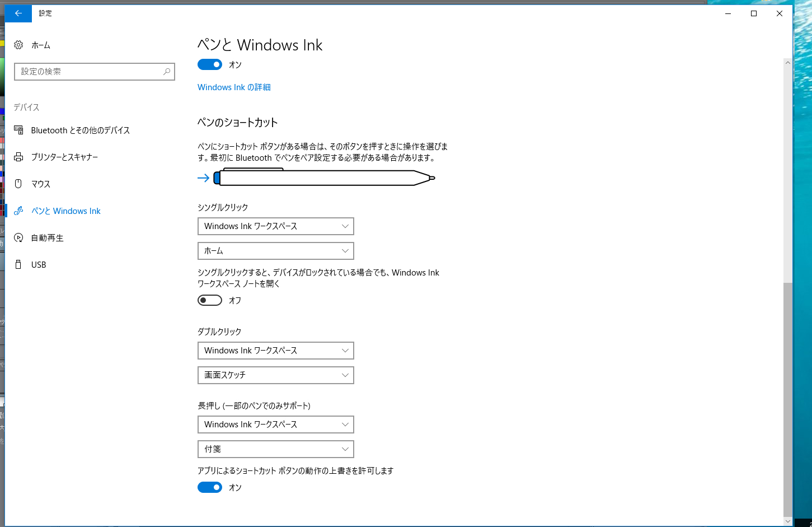The image size is (812, 527).
Task: Open long-press Windows Ink ワークスペース dropdown
Action: 276,425
